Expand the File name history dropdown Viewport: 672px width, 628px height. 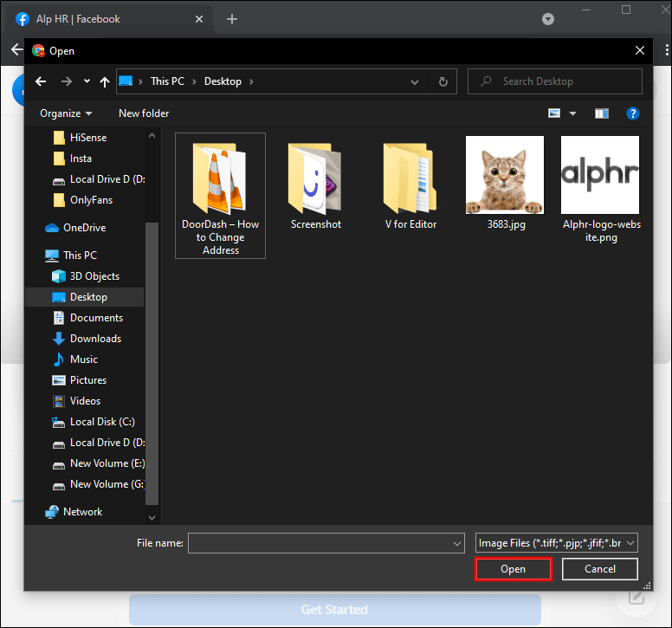[457, 543]
